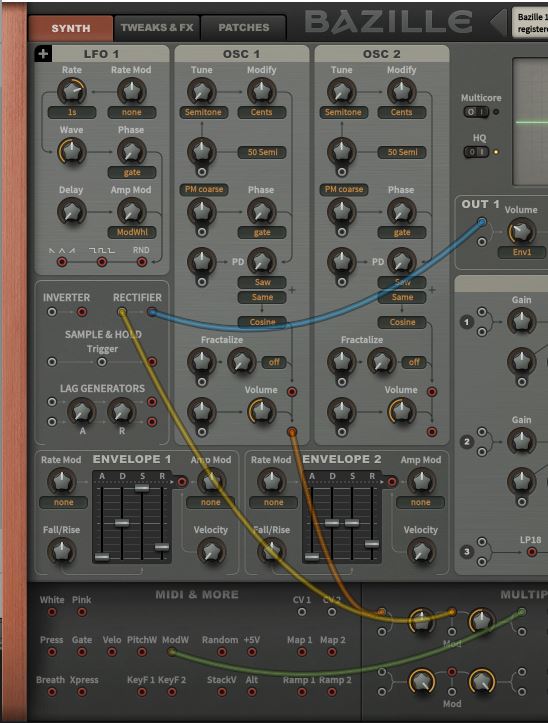Viewport: 548px width, 723px height.
Task: Click the plus icon beside LFO 1
Action: coord(43,54)
